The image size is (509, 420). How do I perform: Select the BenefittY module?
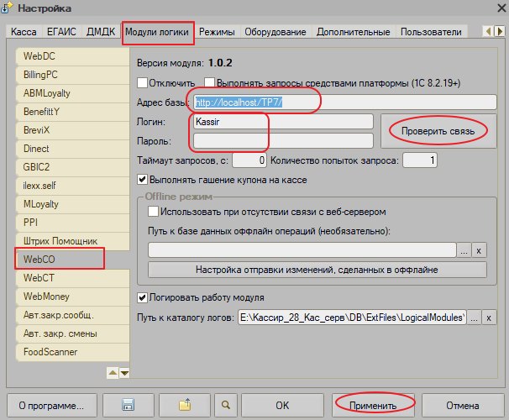[72, 112]
